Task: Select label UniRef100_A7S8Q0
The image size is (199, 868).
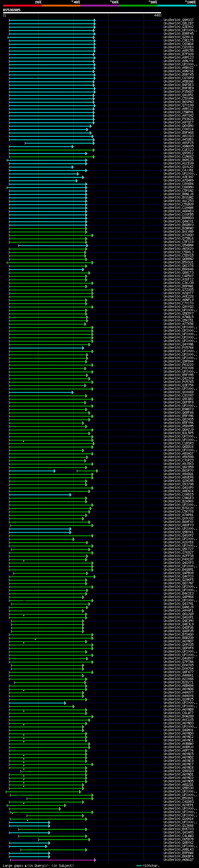Action: point(179,235)
